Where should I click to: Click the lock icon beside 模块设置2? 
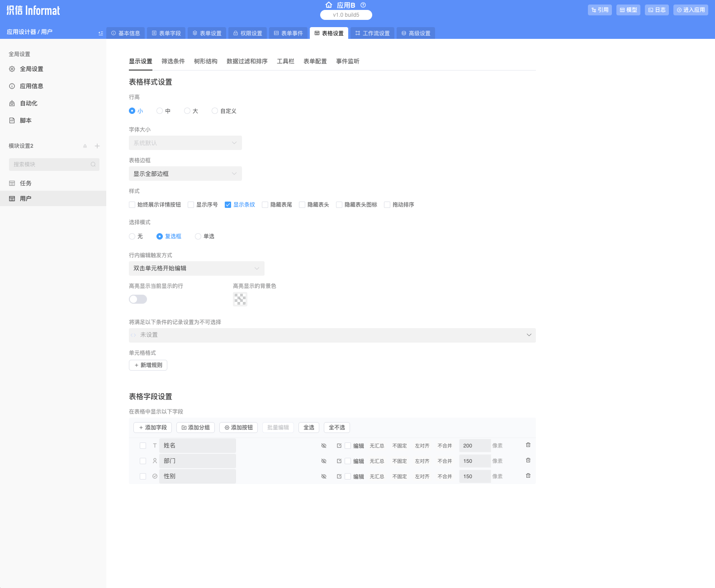85,146
